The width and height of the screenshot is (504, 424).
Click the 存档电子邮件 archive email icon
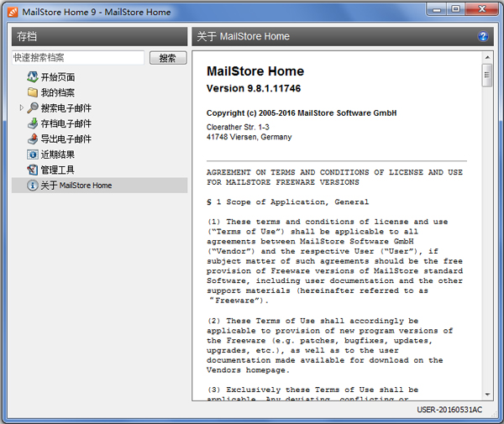click(33, 123)
